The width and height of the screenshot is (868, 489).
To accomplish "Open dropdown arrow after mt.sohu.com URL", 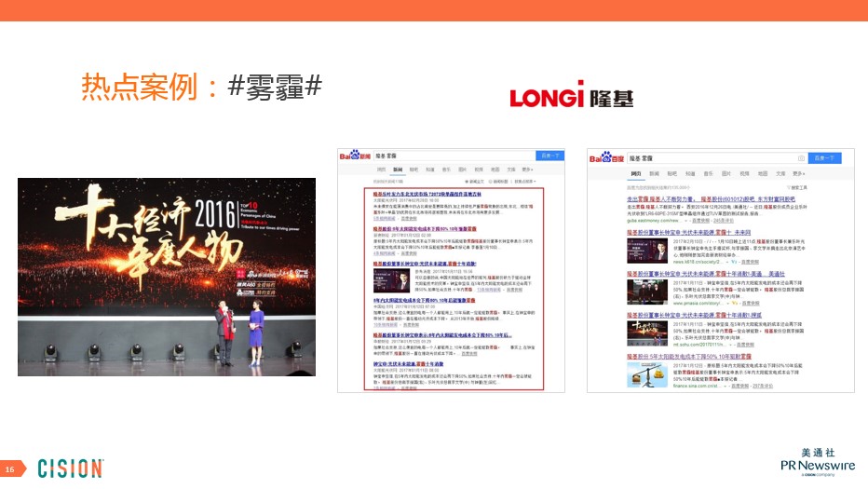I will click(732, 345).
